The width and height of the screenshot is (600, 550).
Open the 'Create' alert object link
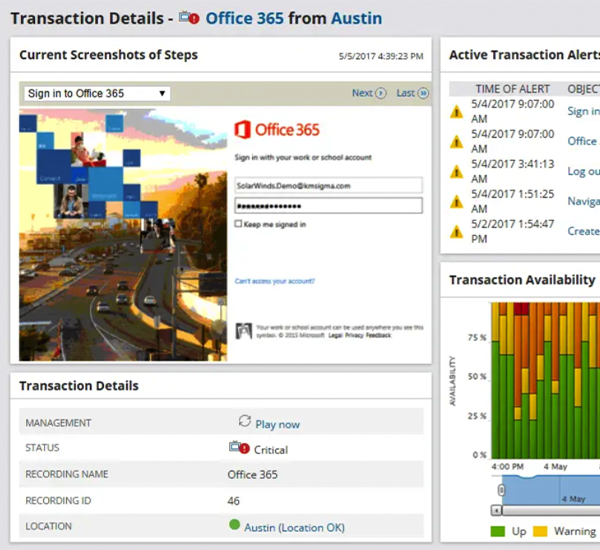click(x=583, y=231)
